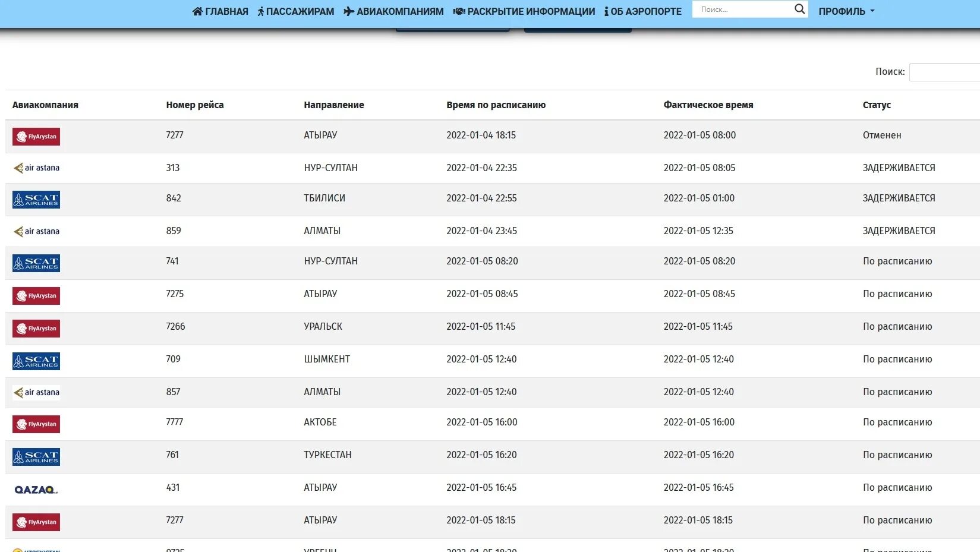
Task: Click SCAT Airlines logo for flight 842
Action: click(x=36, y=200)
